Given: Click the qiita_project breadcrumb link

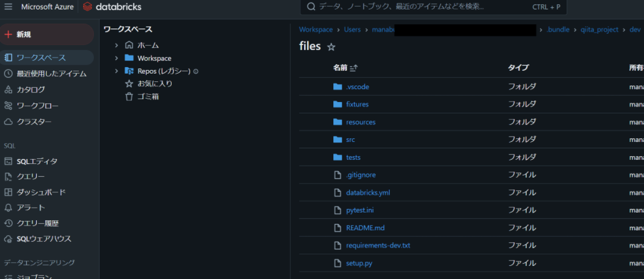Looking at the screenshot, I should coord(599,30).
